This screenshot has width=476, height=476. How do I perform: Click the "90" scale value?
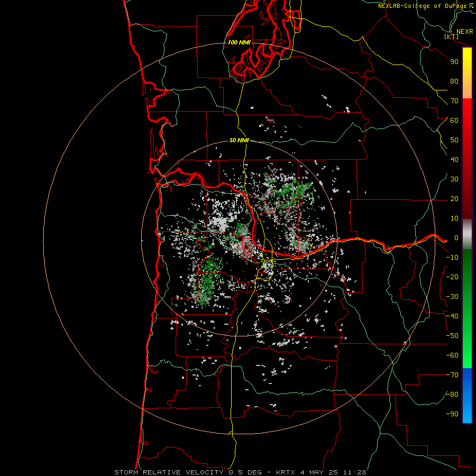click(454, 62)
